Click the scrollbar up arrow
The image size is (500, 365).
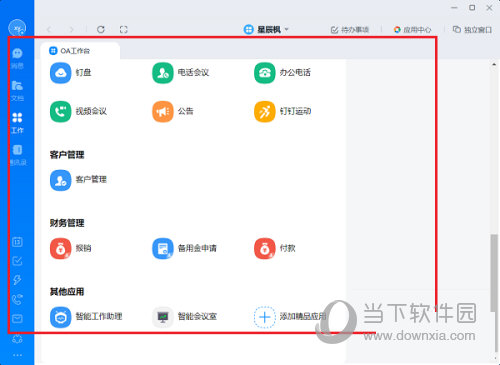[x=494, y=64]
